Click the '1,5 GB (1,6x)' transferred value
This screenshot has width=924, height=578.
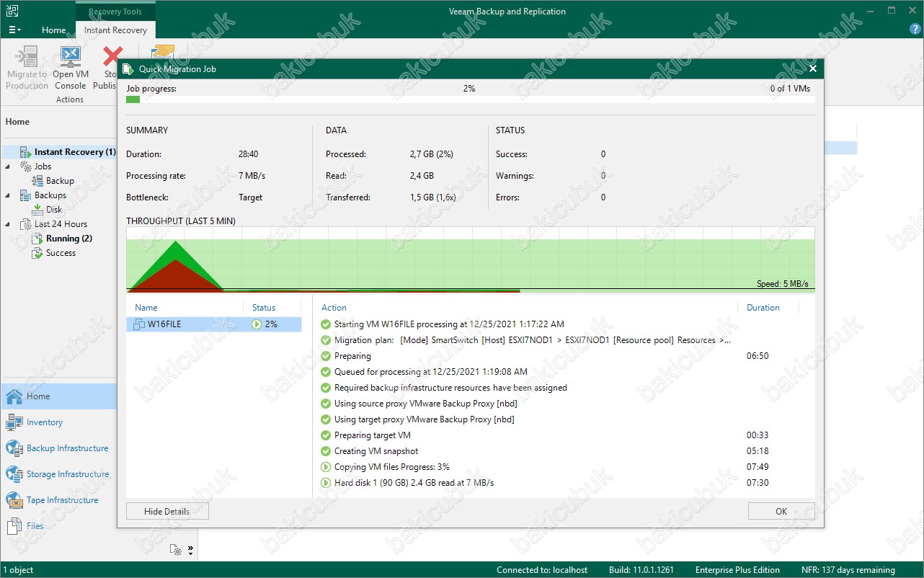[432, 197]
